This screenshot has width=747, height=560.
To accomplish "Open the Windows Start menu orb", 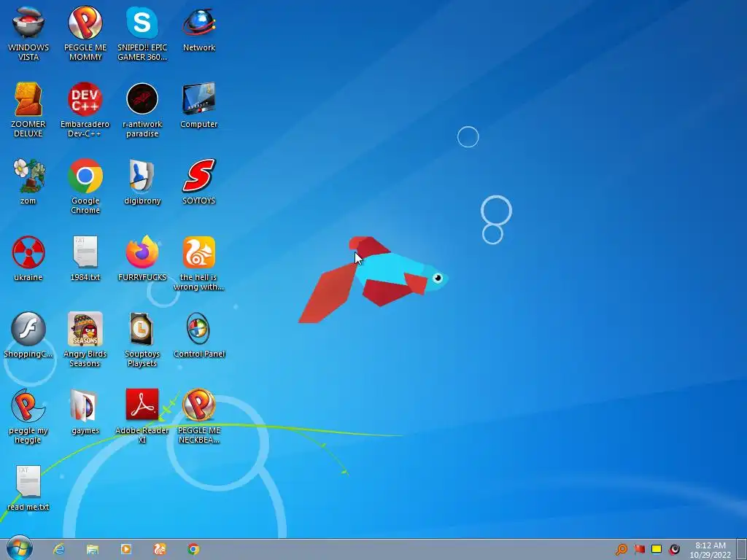I will coord(20,548).
